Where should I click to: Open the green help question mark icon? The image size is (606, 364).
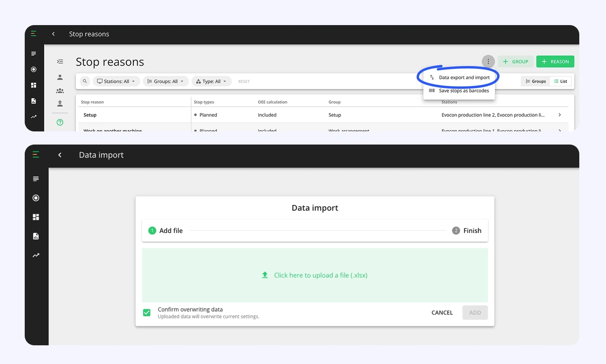coord(60,122)
